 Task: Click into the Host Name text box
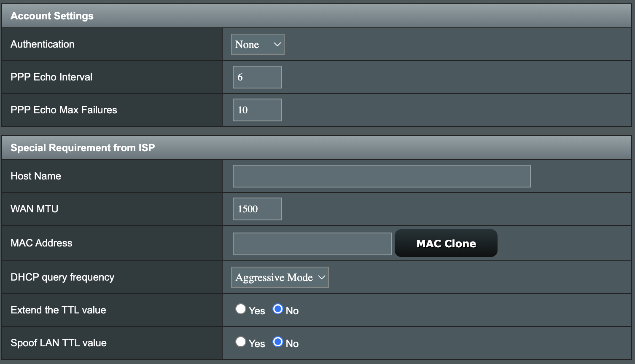coord(381,176)
